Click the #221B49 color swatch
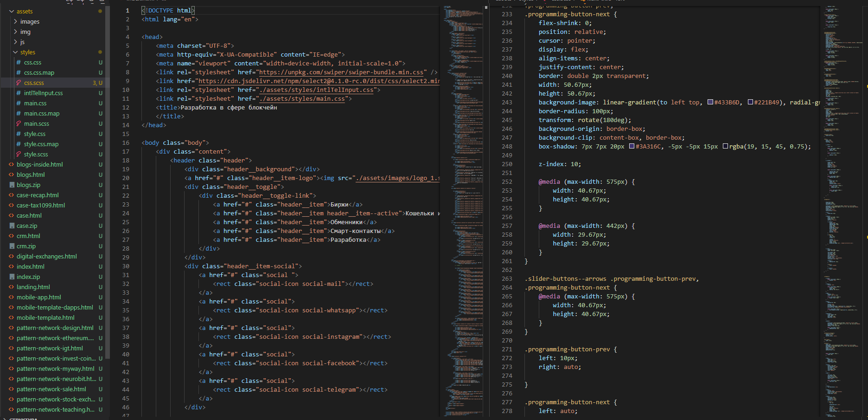 [750, 102]
